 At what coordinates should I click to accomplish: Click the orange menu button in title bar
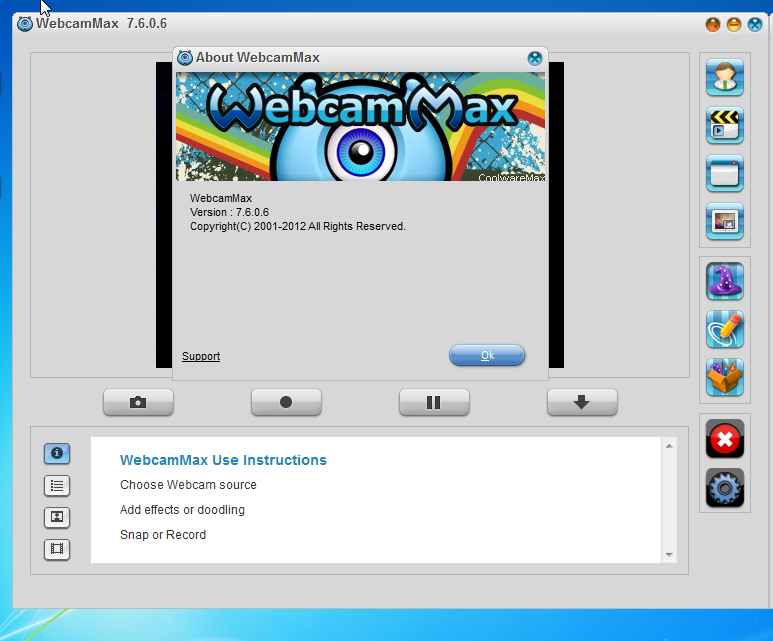pyautogui.click(x=712, y=24)
